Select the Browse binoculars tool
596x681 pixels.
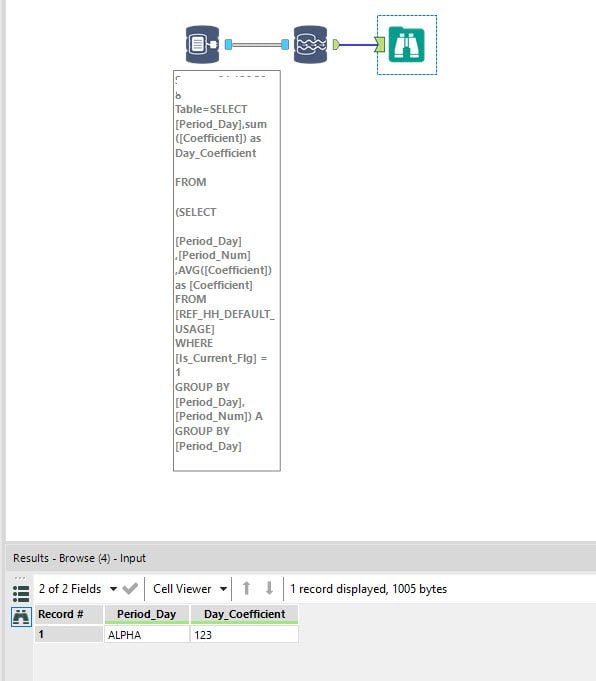[407, 45]
